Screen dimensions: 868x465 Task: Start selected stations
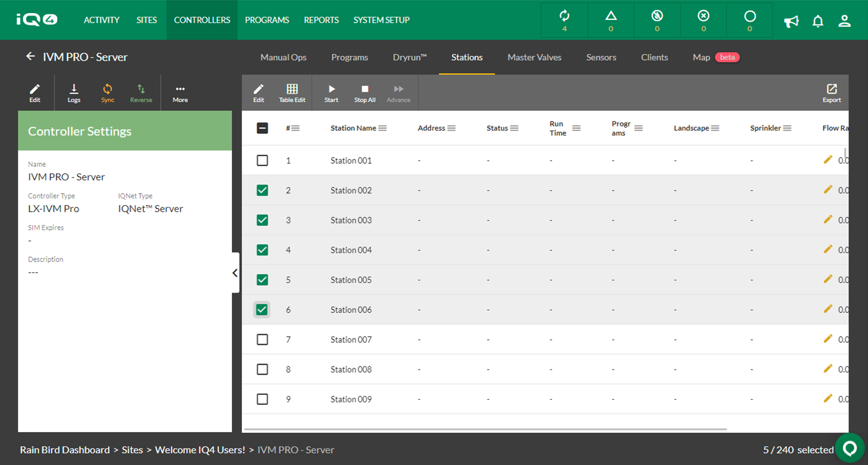coord(331,93)
